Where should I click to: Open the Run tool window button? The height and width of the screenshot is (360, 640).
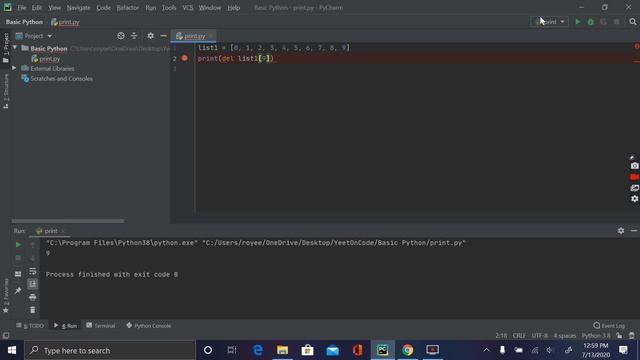coord(65,326)
